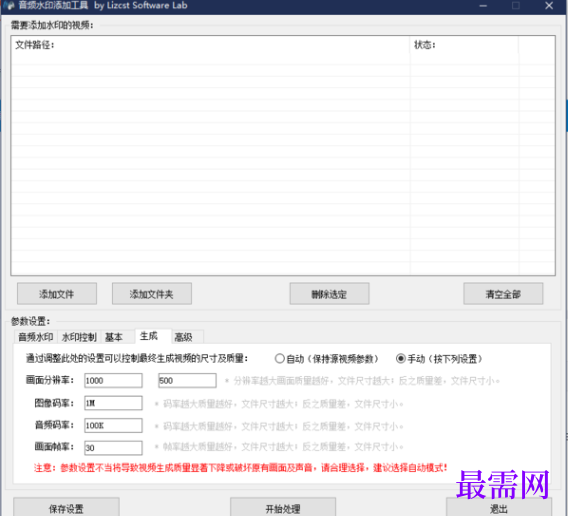568x516 pixels.
Task: Click the 保存设置 button
Action: [66, 507]
